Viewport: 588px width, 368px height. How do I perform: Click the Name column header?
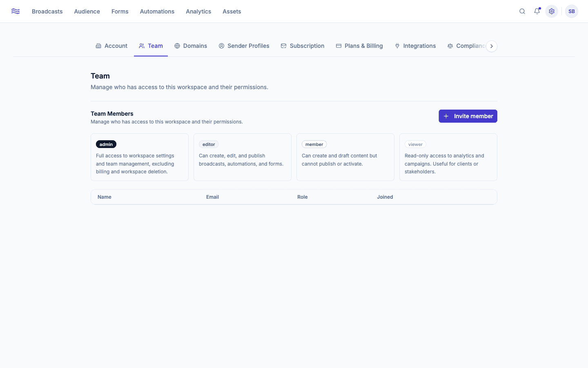(105, 197)
